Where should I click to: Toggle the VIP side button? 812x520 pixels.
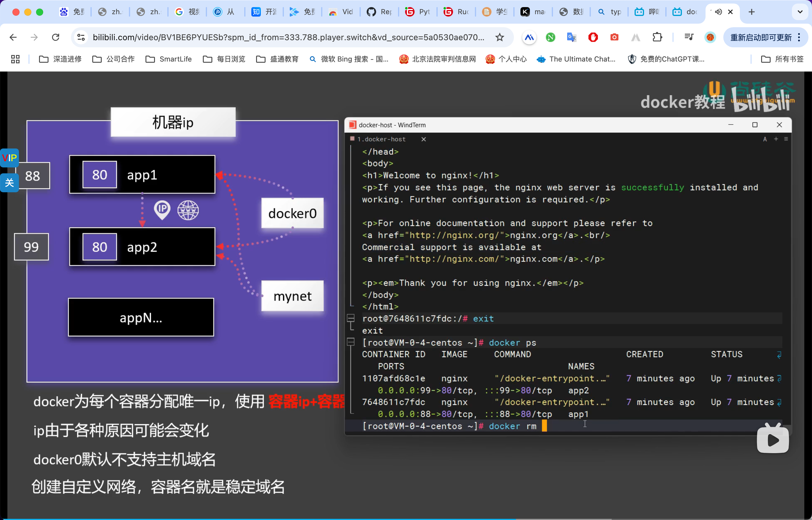pos(9,158)
